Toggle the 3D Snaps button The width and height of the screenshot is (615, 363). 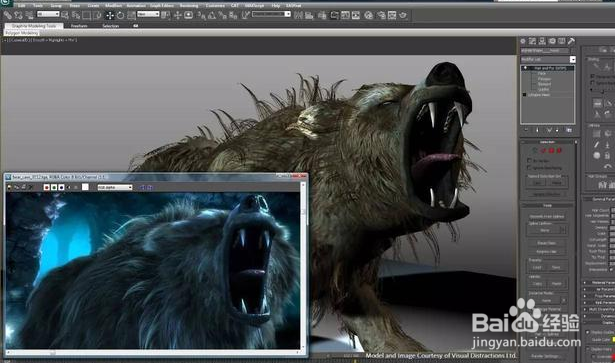[x=201, y=15]
